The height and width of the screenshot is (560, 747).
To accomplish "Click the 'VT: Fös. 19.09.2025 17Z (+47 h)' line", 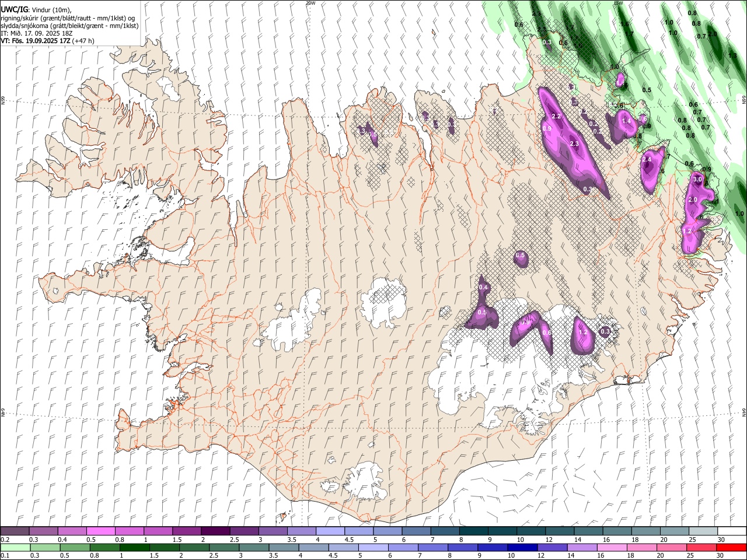I will [48, 41].
